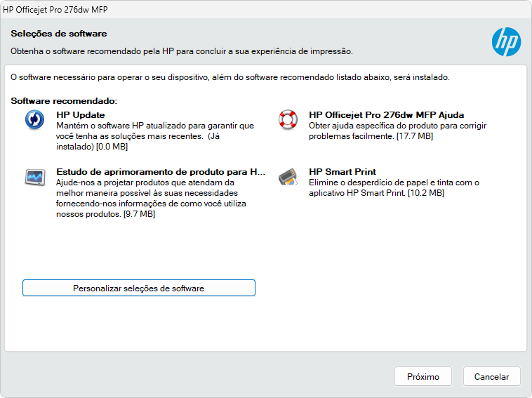Click the Obtenha o software recomendado subtitle
Viewport: 532px width, 398px height.
tap(181, 51)
